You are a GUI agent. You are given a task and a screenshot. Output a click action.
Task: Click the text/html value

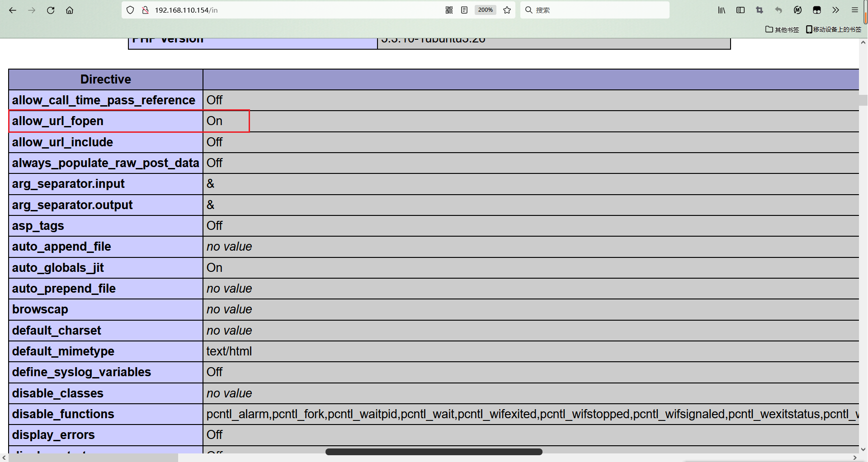[229, 351]
